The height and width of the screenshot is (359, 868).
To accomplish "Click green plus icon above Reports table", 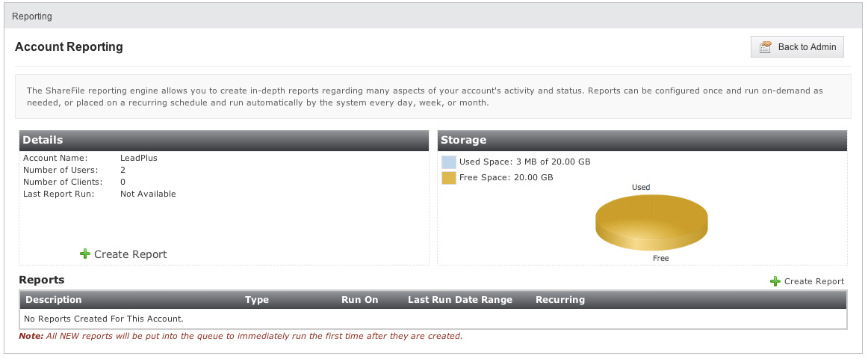I will point(775,281).
